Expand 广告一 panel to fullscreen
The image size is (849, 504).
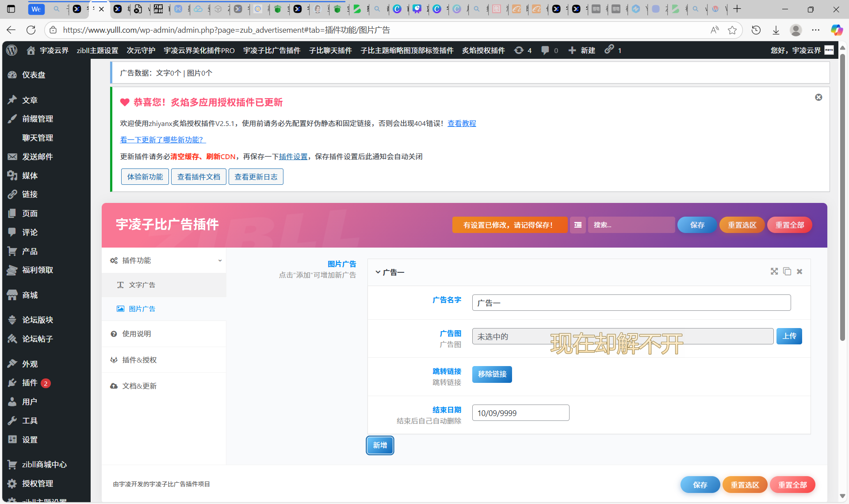(774, 271)
